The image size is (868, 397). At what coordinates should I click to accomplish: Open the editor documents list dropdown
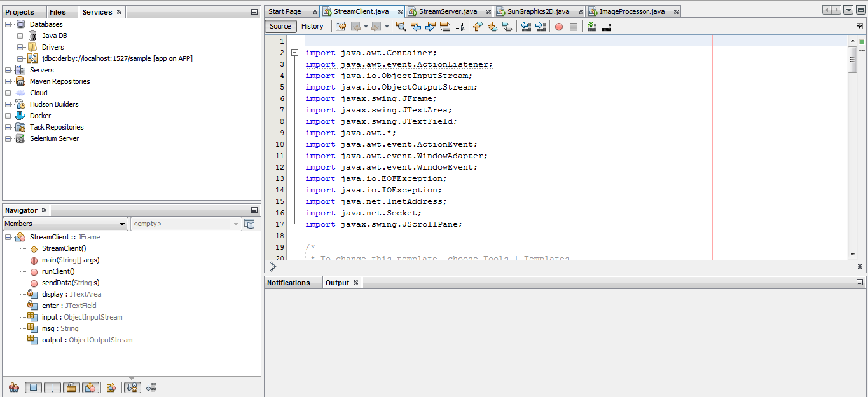[x=848, y=10]
